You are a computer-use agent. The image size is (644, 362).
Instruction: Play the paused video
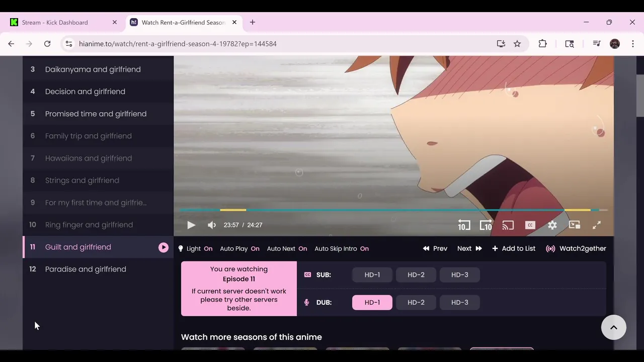point(191,225)
